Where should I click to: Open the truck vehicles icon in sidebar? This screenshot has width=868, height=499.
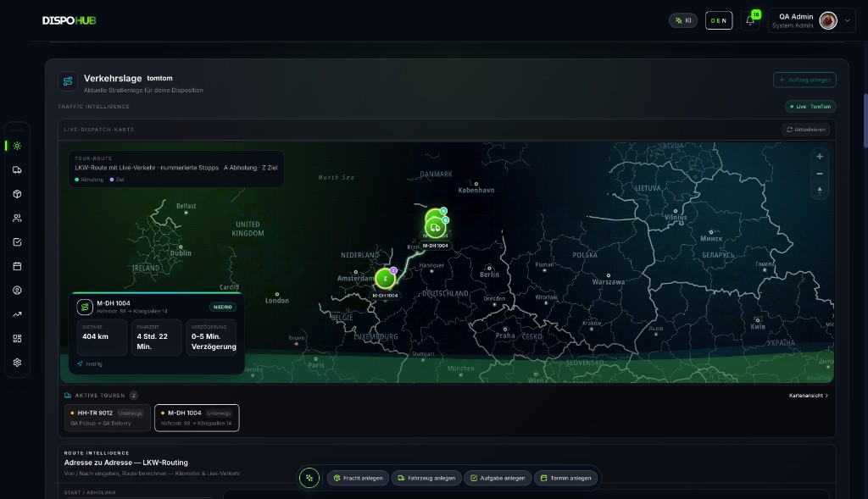tap(17, 169)
